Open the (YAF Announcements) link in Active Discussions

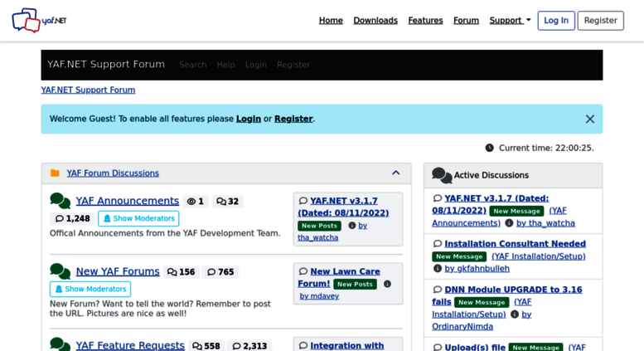(x=499, y=217)
